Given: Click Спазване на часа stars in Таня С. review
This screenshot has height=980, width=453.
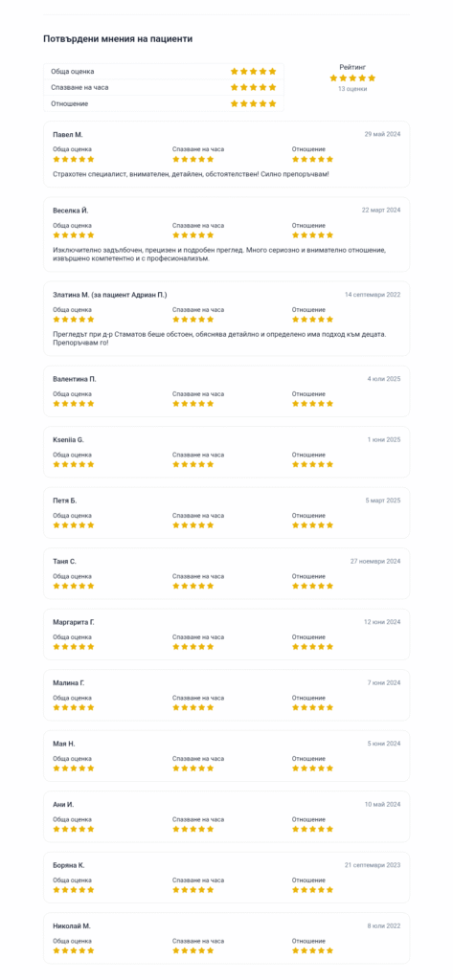Looking at the screenshot, I should click(193, 587).
